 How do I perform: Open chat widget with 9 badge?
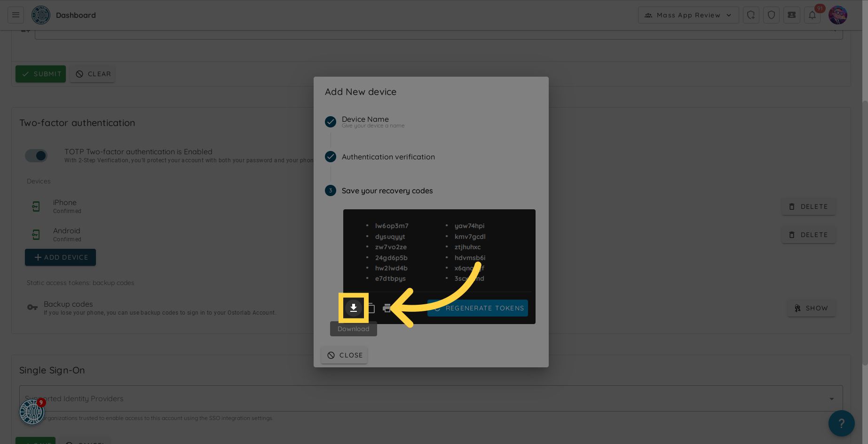tap(32, 412)
